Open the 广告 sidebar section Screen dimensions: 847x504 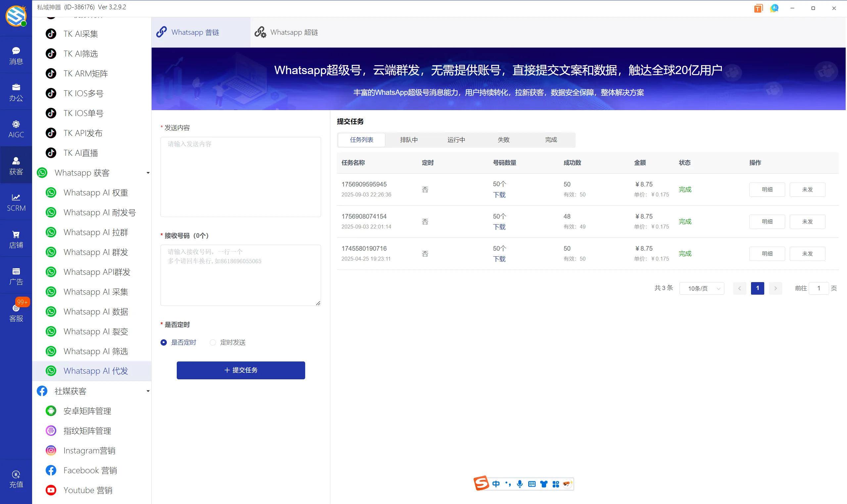click(16, 276)
